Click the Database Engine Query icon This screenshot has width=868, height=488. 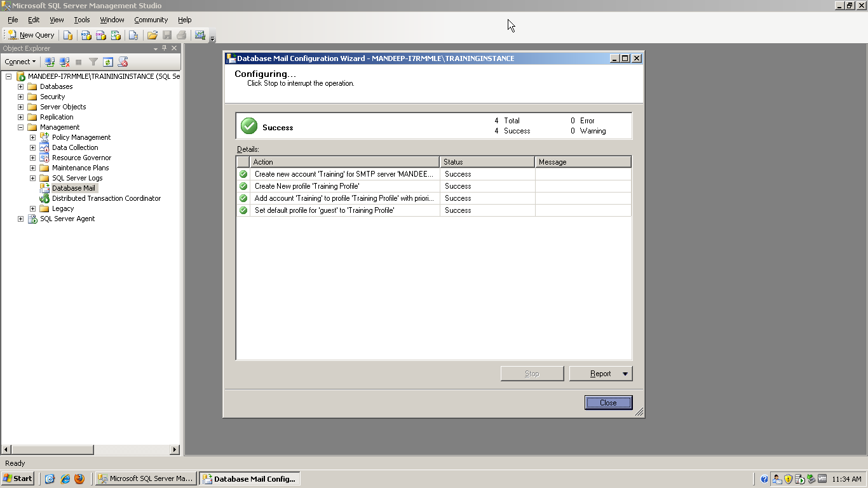coord(67,35)
